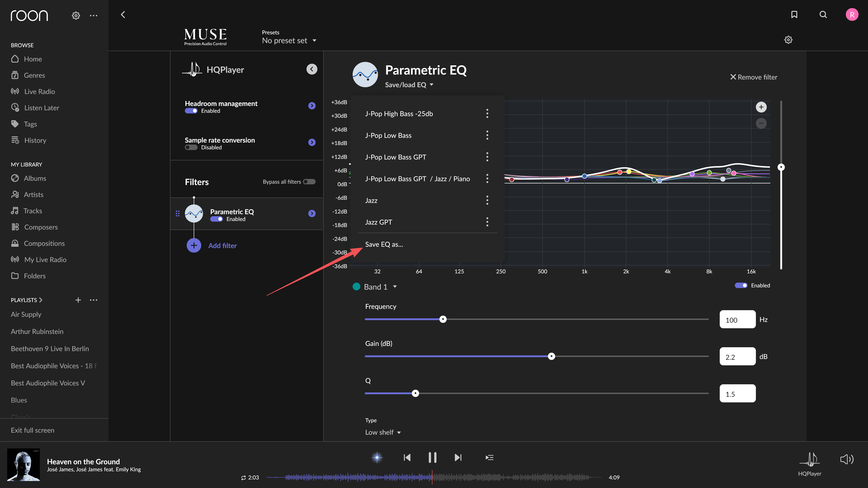Toggle Sample rate conversion switch
Viewport: 868px width, 488px height.
pyautogui.click(x=191, y=147)
